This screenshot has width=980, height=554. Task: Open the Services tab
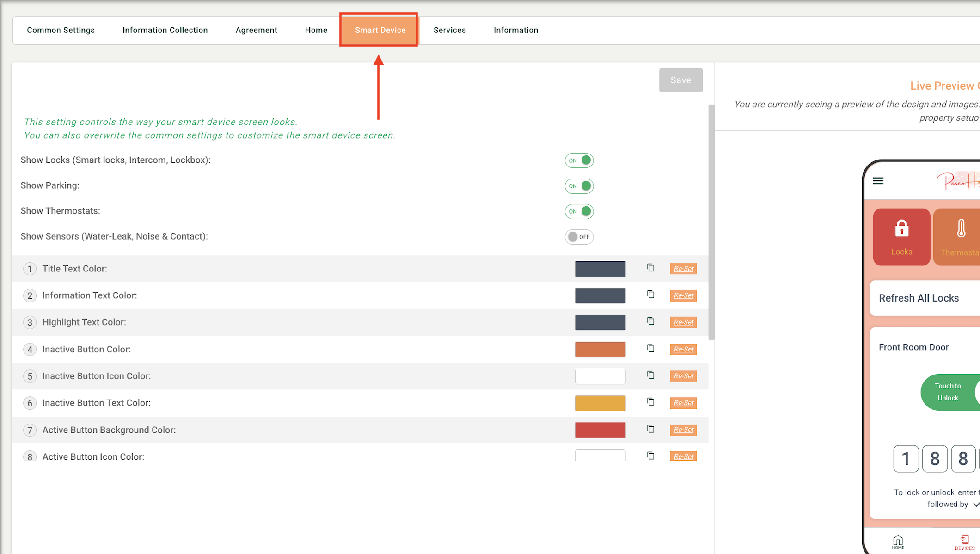coord(449,30)
